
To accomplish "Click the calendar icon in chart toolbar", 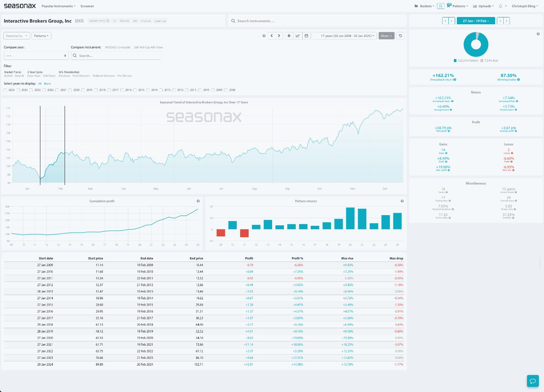I will [306, 36].
